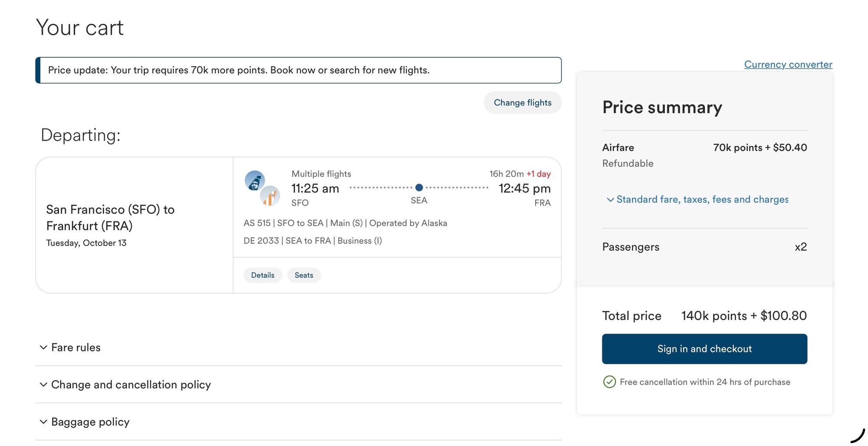This screenshot has height=446, width=868.
Task: Open flight Details
Action: [263, 275]
